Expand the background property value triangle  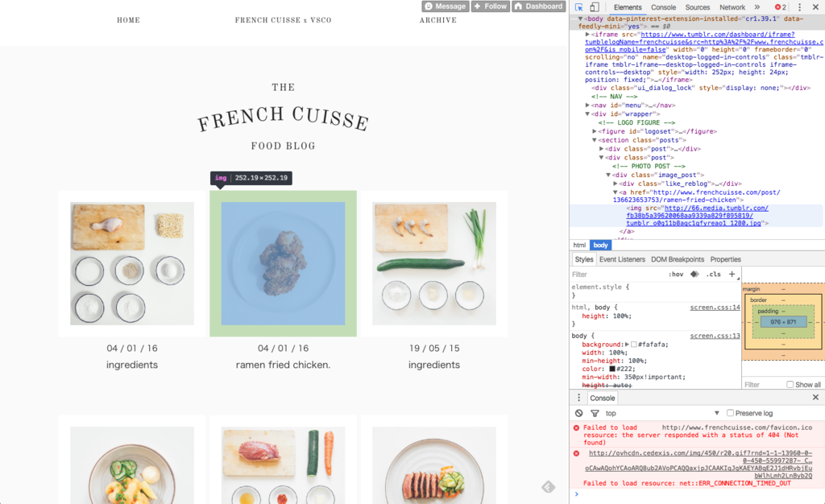click(x=627, y=345)
